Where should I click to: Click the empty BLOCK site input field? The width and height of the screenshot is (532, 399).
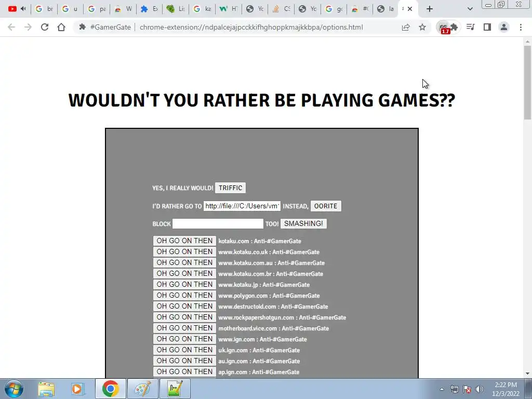[218, 223]
